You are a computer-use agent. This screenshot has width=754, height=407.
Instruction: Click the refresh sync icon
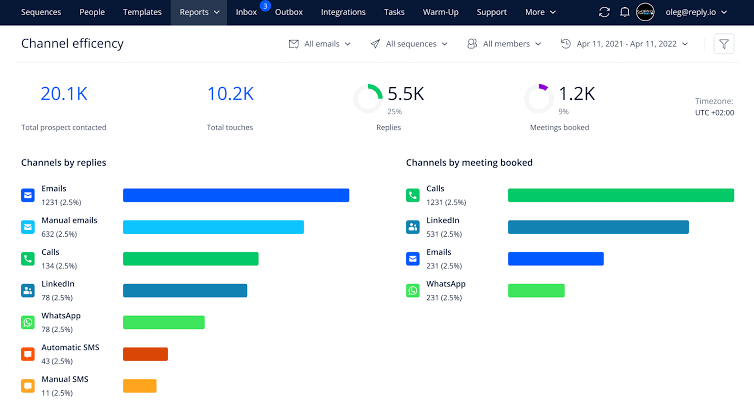click(x=603, y=12)
